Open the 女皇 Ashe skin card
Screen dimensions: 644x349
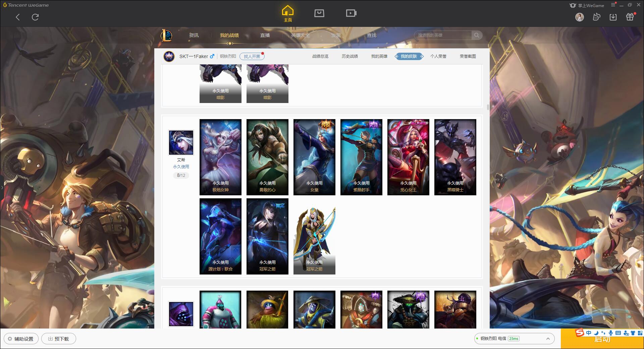coord(314,157)
